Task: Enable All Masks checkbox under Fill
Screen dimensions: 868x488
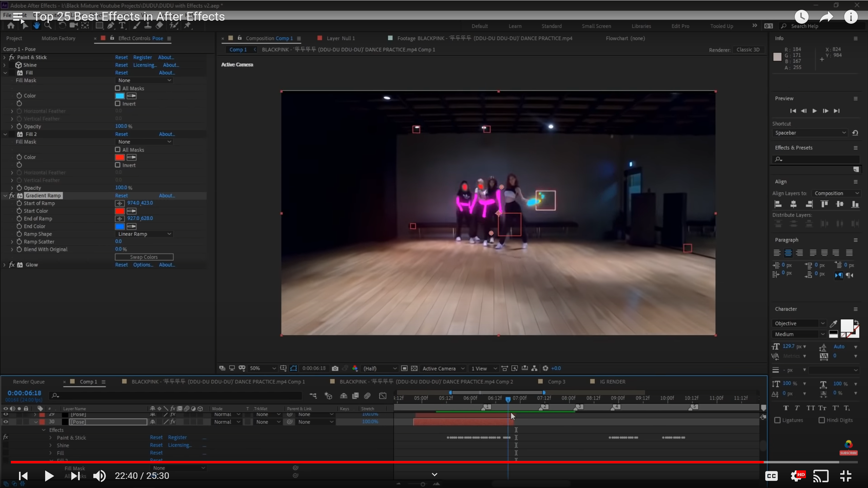Action: (118, 88)
